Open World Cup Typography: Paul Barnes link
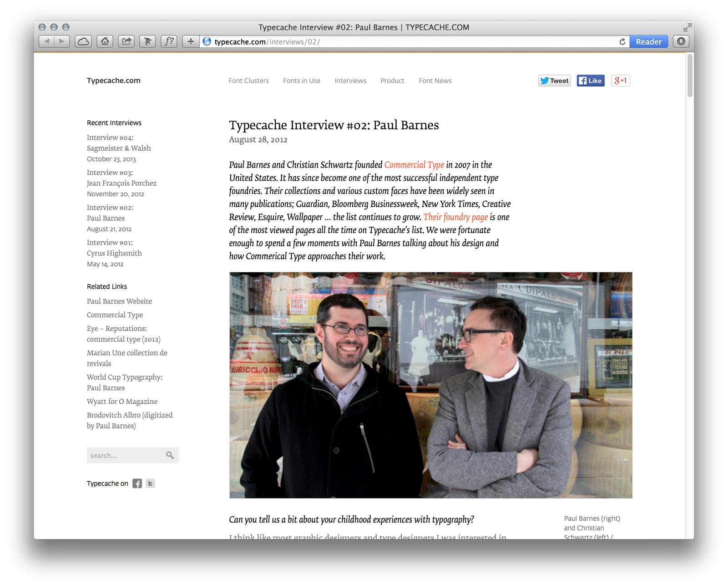This screenshot has width=728, height=586. click(125, 382)
